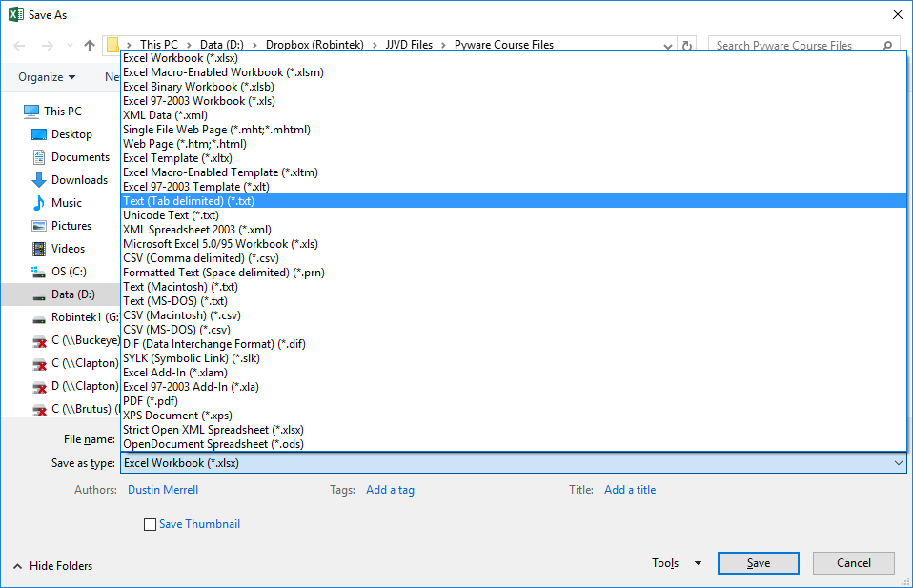Click the Pictures folder icon
Image resolution: width=913 pixels, height=588 pixels.
(x=39, y=226)
